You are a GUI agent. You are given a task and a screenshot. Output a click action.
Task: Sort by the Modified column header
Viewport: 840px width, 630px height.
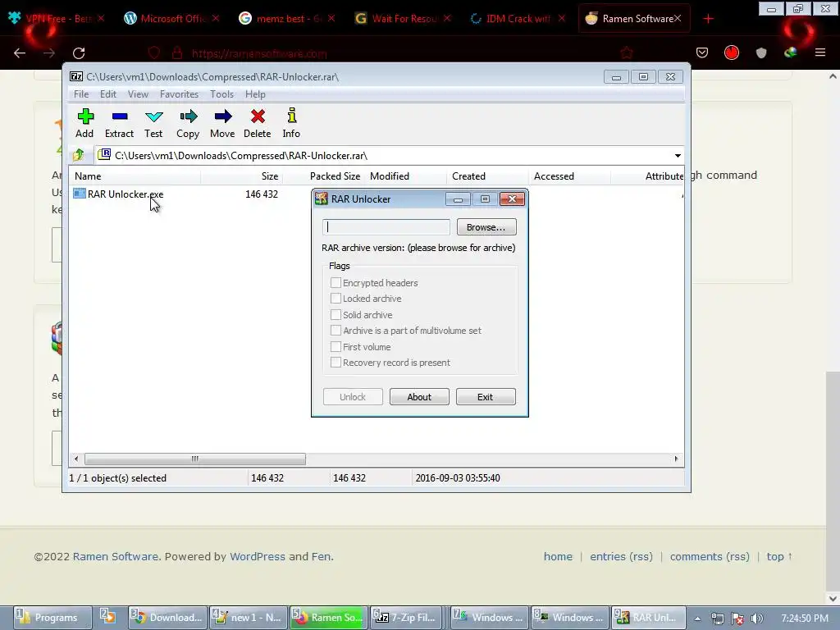point(405,176)
